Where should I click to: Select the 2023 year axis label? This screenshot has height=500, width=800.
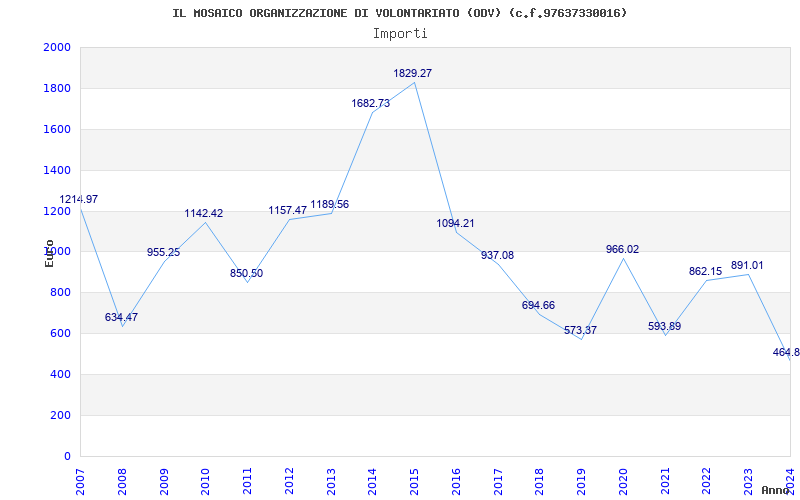(x=748, y=482)
